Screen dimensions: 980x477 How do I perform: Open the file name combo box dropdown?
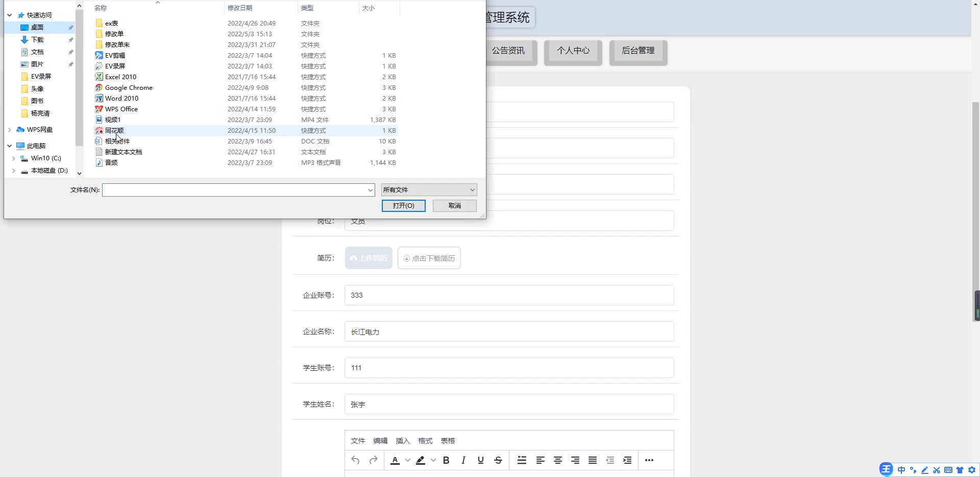(x=371, y=190)
